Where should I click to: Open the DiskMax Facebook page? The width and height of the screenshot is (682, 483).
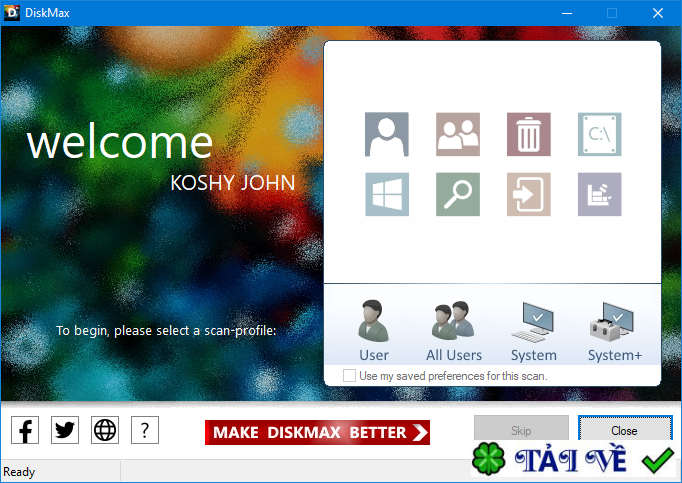click(x=25, y=430)
